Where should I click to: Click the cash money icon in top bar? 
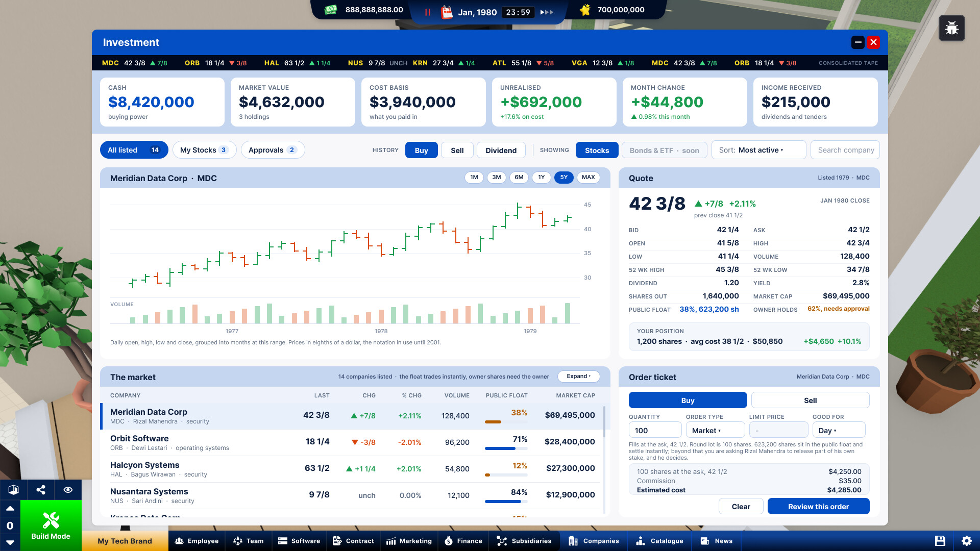[331, 10]
